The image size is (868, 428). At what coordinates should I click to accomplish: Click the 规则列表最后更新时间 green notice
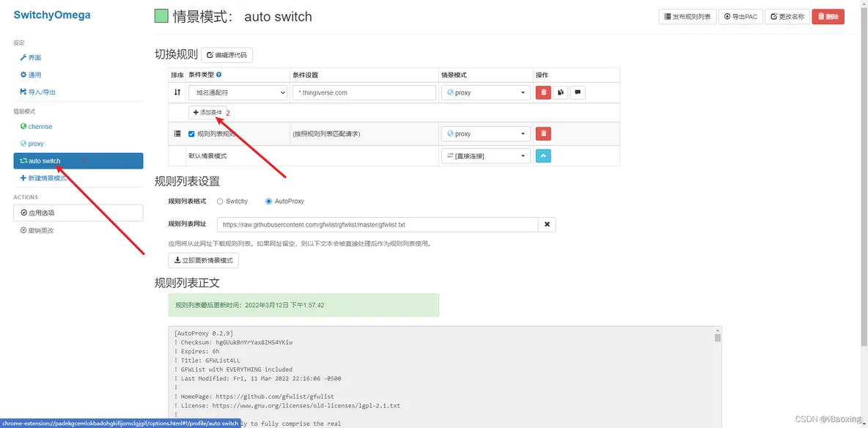(304, 305)
